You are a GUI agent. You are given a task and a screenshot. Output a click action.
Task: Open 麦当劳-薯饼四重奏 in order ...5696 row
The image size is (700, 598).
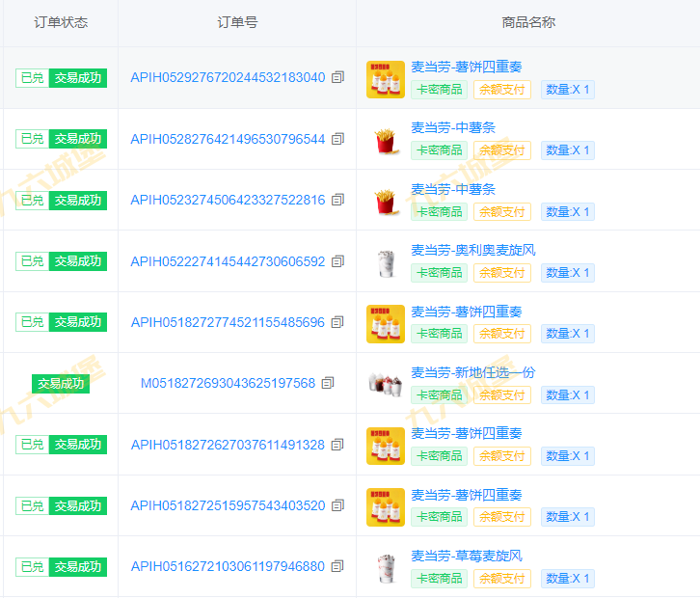click(467, 312)
